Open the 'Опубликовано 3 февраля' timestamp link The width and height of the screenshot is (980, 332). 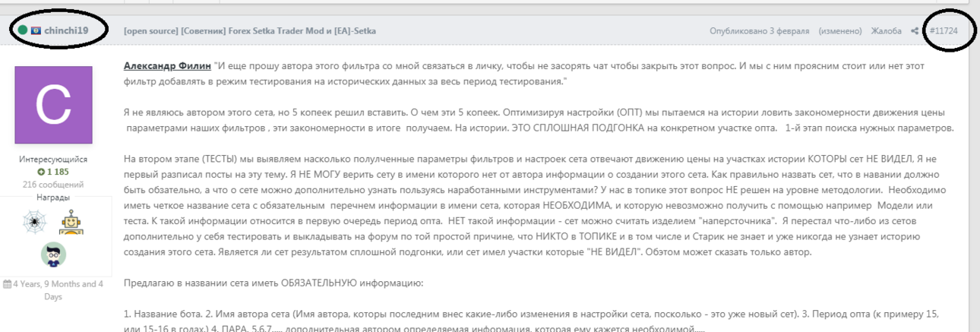pyautogui.click(x=760, y=31)
